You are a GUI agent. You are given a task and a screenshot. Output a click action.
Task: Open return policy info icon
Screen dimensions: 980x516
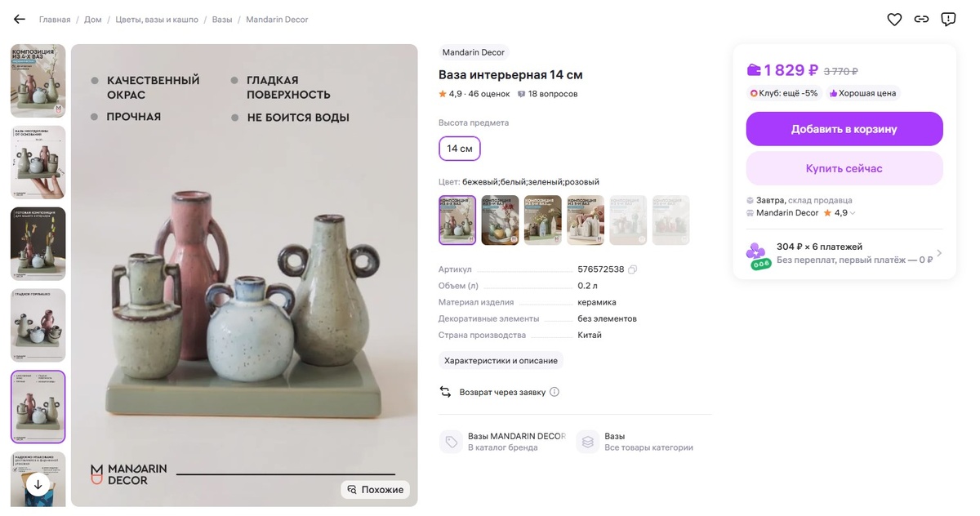click(555, 392)
